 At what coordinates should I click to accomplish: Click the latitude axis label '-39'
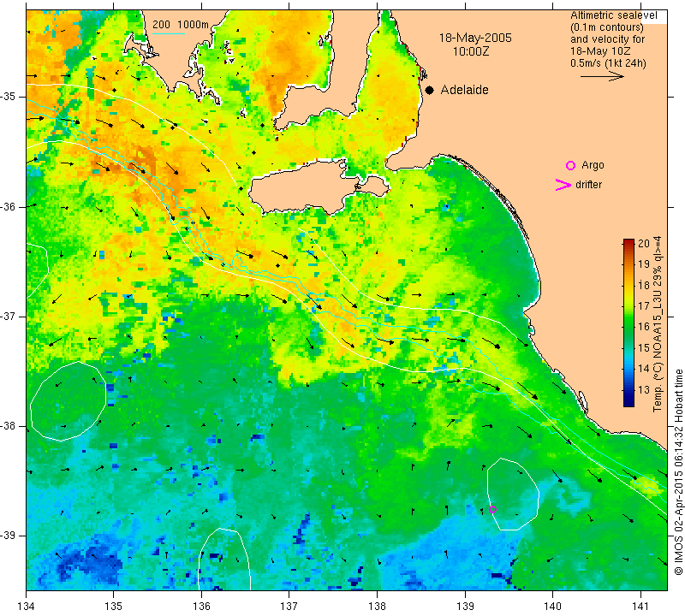pos(8,536)
